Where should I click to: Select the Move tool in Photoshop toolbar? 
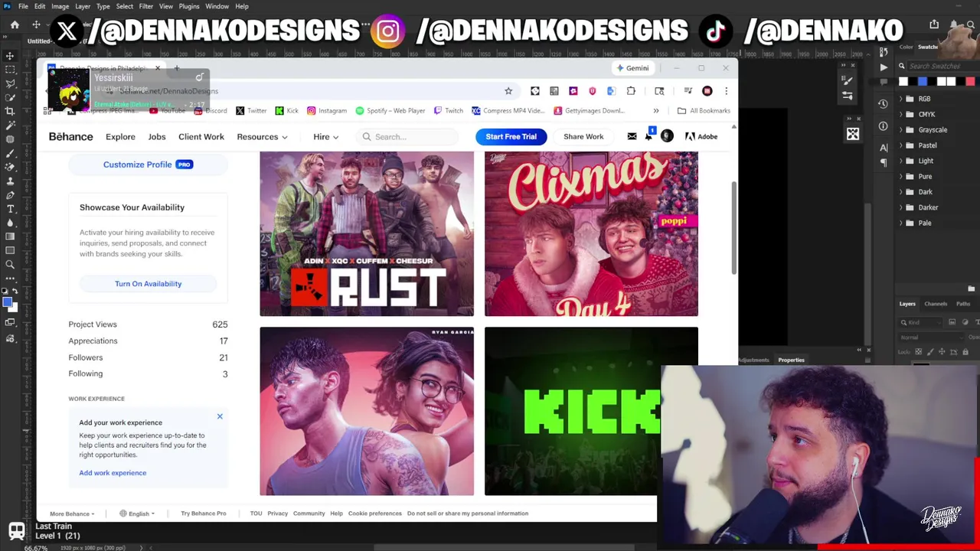pyautogui.click(x=10, y=56)
